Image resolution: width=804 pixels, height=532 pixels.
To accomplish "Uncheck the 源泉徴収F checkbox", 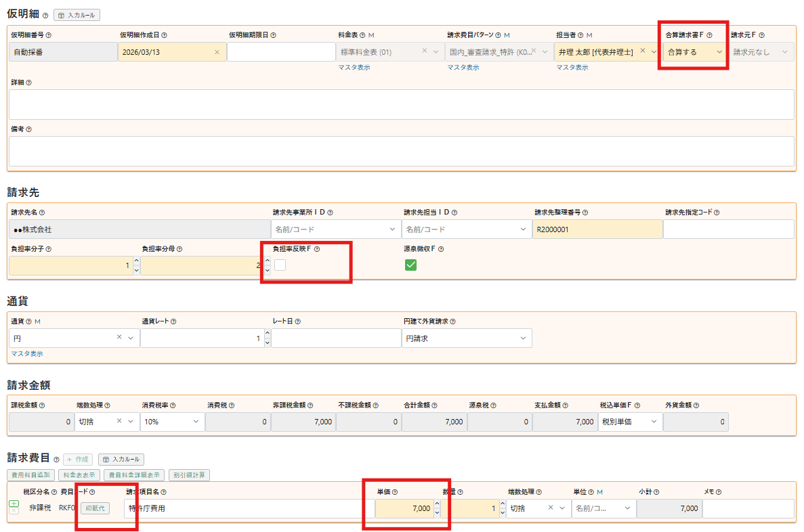I will [410, 265].
